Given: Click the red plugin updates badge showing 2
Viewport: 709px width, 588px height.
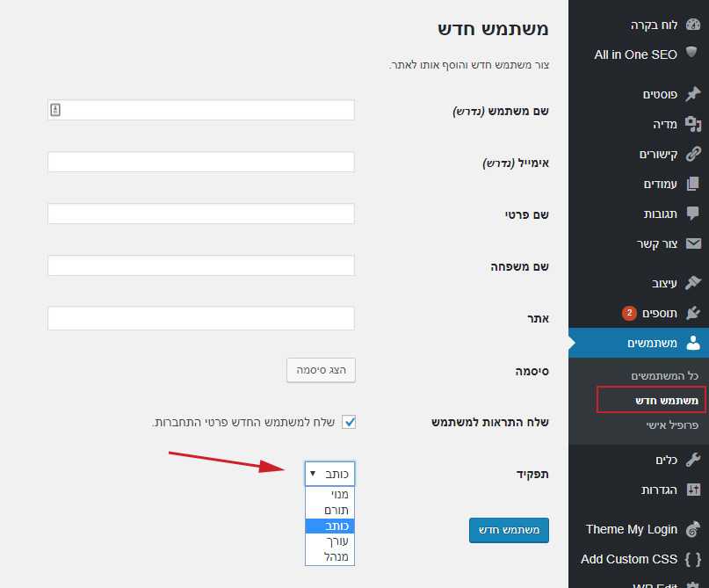Looking at the screenshot, I should click(x=629, y=313).
